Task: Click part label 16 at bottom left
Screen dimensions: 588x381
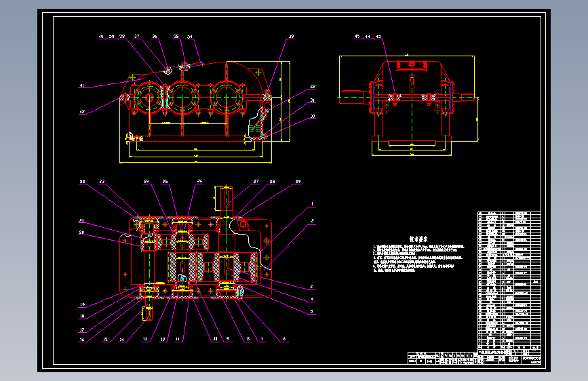Action: click(x=82, y=340)
